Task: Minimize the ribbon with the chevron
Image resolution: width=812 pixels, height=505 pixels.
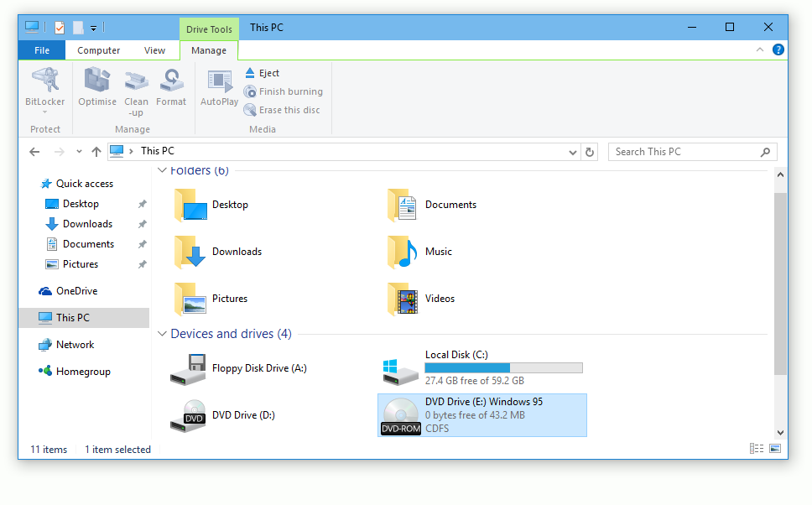Action: [x=760, y=49]
